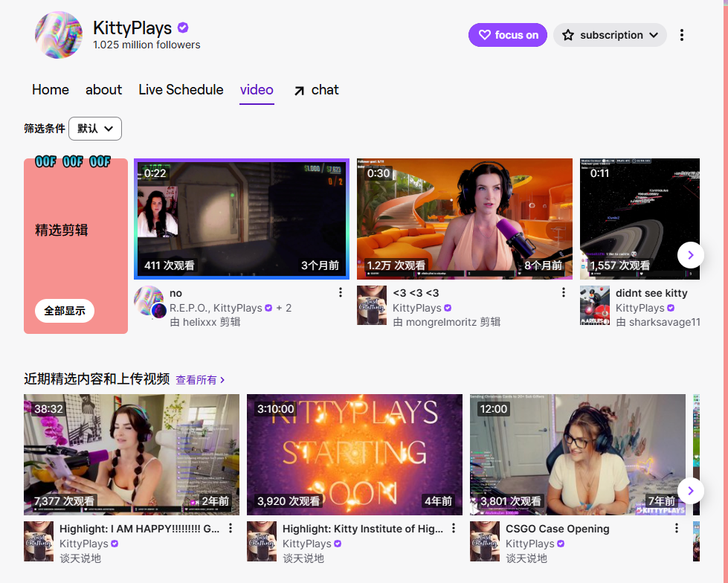728x583 pixels.
Task: Open "Highlight: Kitty Institute of Hig..." title
Action: tap(363, 529)
